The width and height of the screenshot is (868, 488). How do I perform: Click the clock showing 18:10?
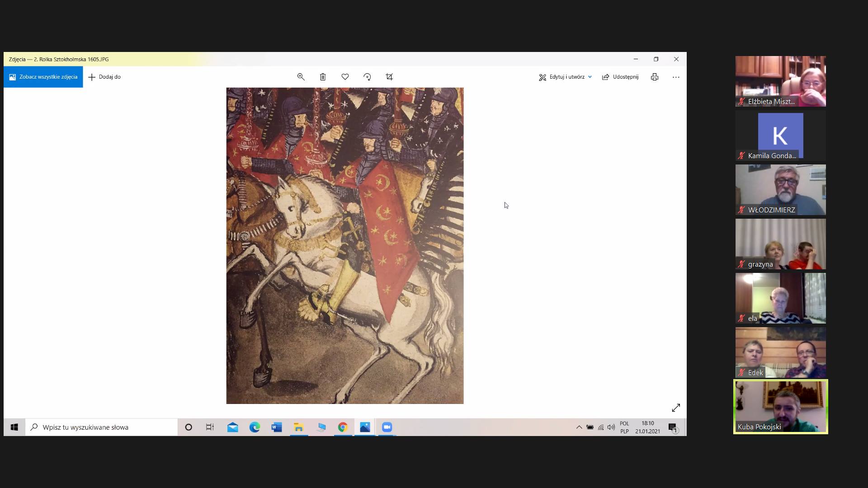(x=647, y=427)
